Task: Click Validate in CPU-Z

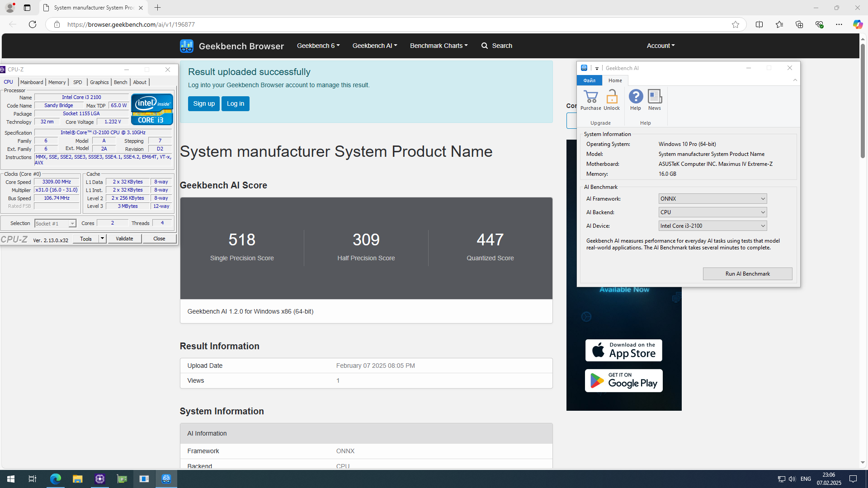Action: click(x=124, y=239)
